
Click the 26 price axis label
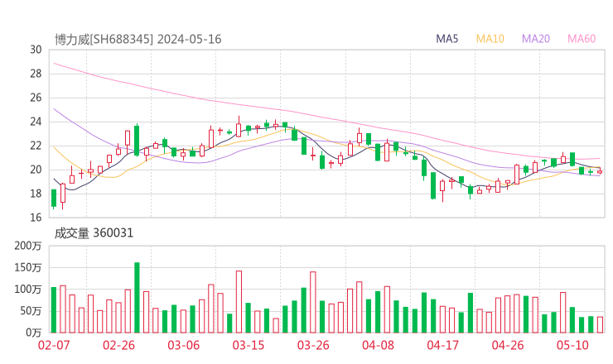click(36, 98)
